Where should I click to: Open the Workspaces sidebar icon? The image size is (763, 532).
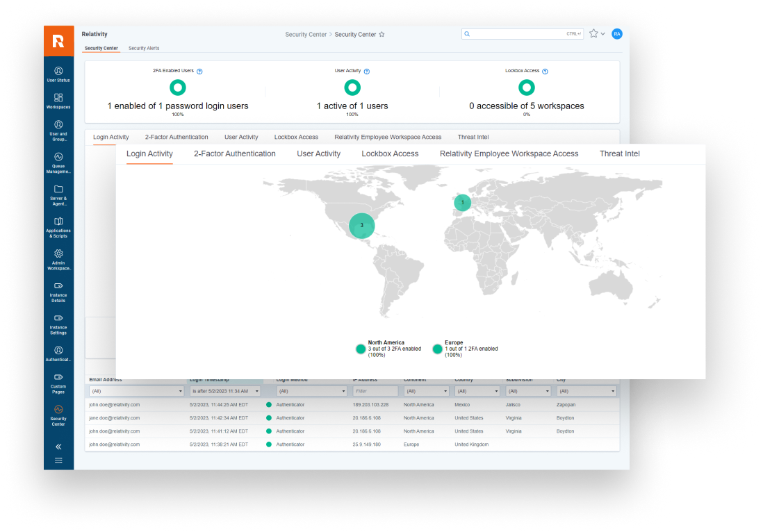58,101
